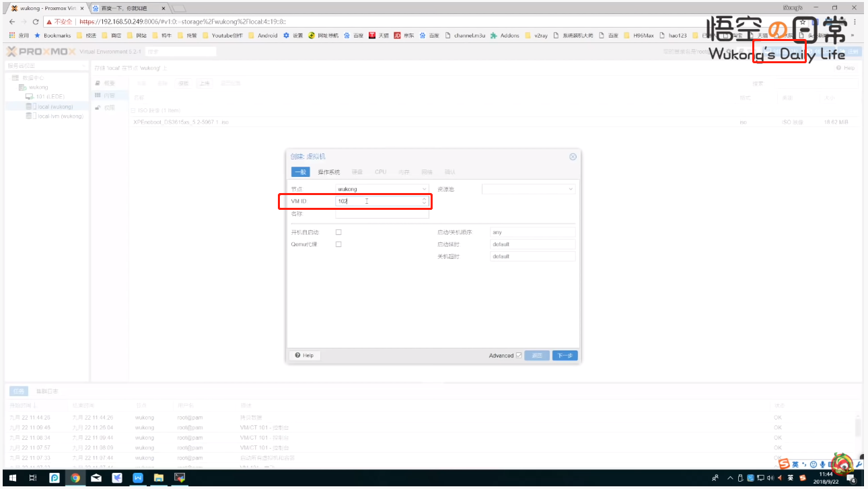Close the wukong Proxmox browser tab

[x=83, y=8]
